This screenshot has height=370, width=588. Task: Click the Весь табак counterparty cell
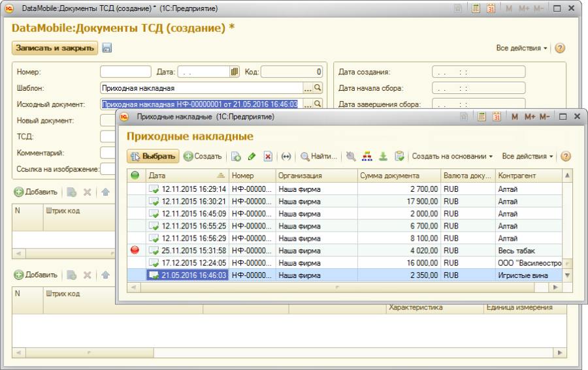coord(529,251)
